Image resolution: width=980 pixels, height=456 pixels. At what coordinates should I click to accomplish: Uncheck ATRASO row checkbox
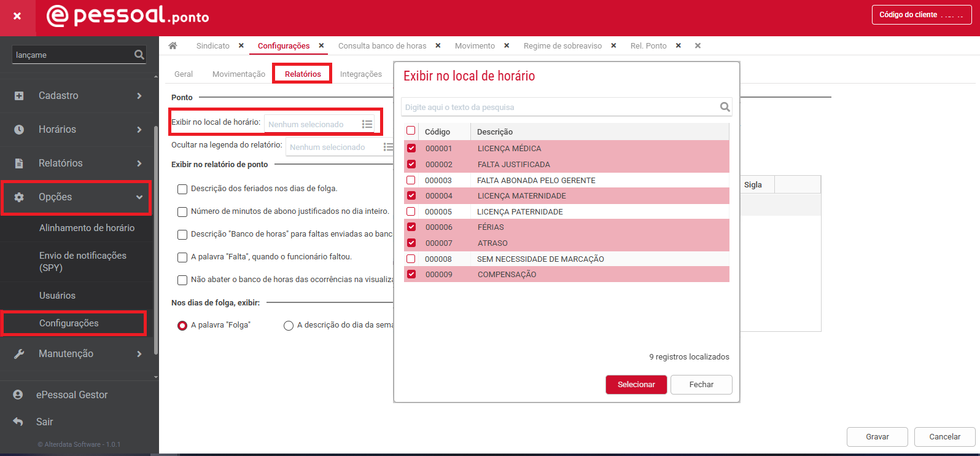(411, 243)
